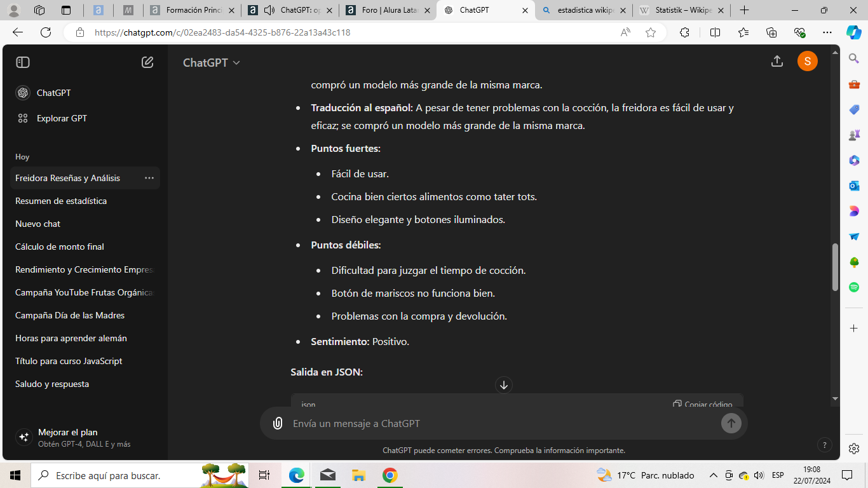Open the Nuevo chat conversation
Screen dimensions: 868x488
click(85, 224)
